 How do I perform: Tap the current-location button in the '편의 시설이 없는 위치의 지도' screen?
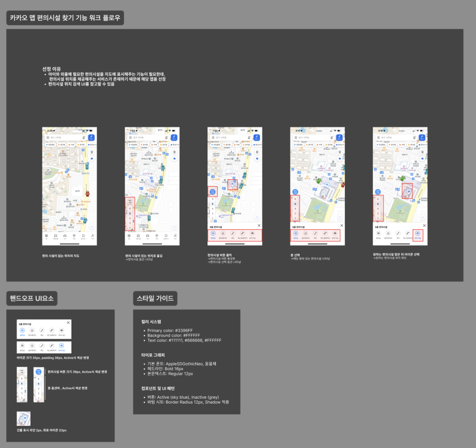92,227
